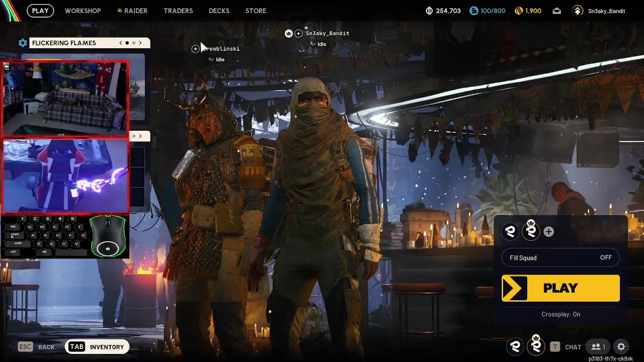Screen dimensions: 644x362
Task: Click the FLICKERING FLAMES title
Action: 64,43
